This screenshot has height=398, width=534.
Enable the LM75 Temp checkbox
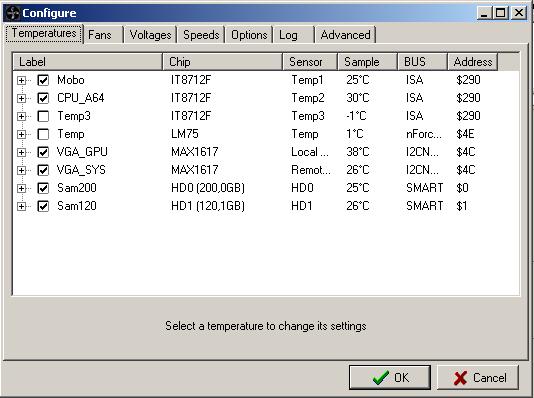pos(43,134)
